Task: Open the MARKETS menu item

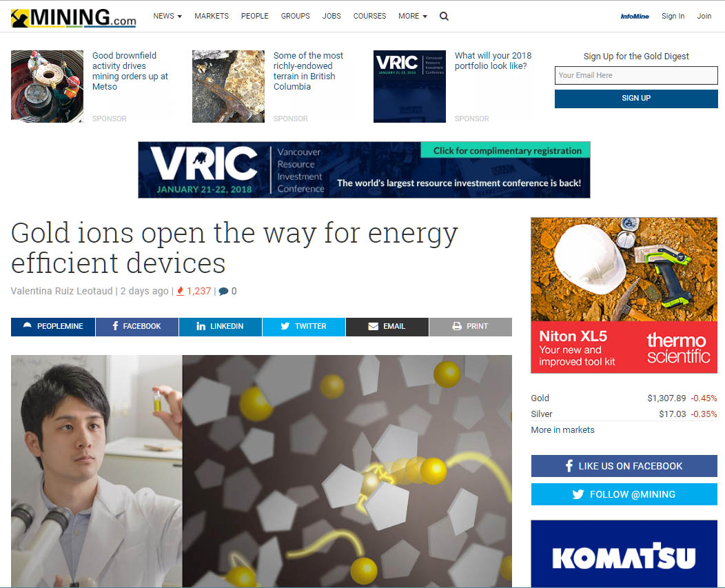Action: [212, 16]
